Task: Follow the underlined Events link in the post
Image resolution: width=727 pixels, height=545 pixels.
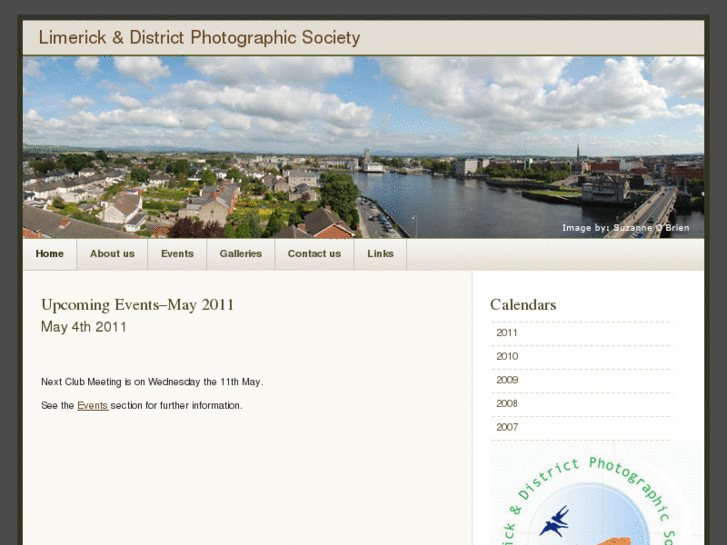Action: point(92,406)
